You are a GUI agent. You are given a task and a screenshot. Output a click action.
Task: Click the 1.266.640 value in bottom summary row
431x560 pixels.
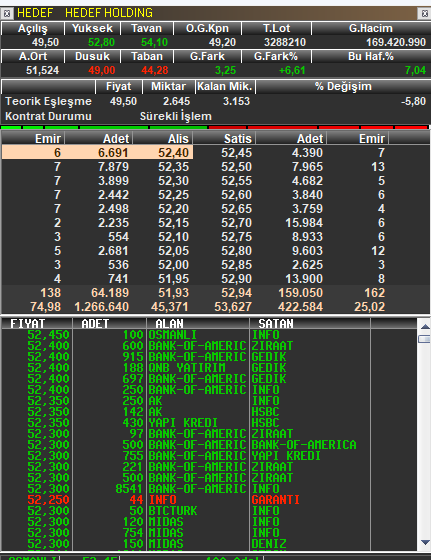pos(102,307)
